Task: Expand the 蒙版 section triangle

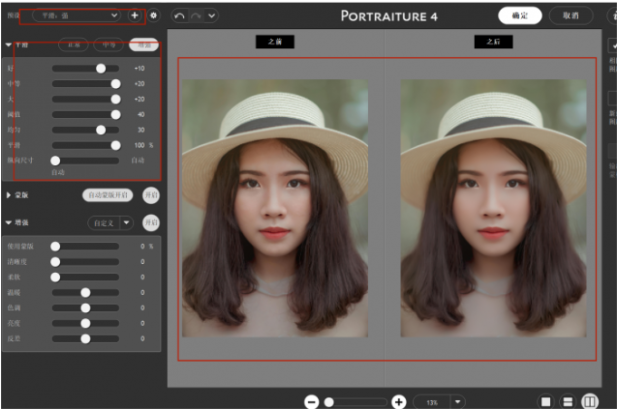Action: coord(9,195)
